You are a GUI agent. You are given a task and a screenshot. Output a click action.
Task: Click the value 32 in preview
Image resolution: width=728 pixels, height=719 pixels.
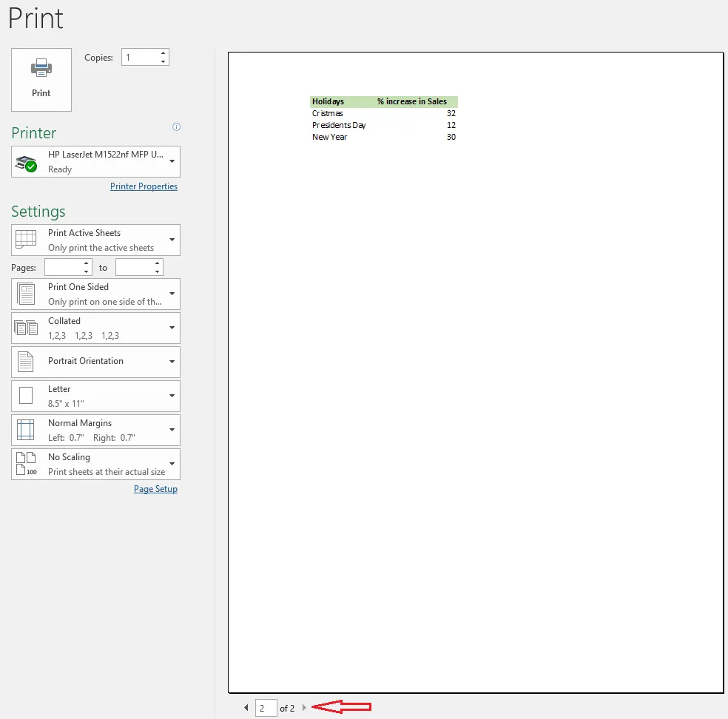451,113
